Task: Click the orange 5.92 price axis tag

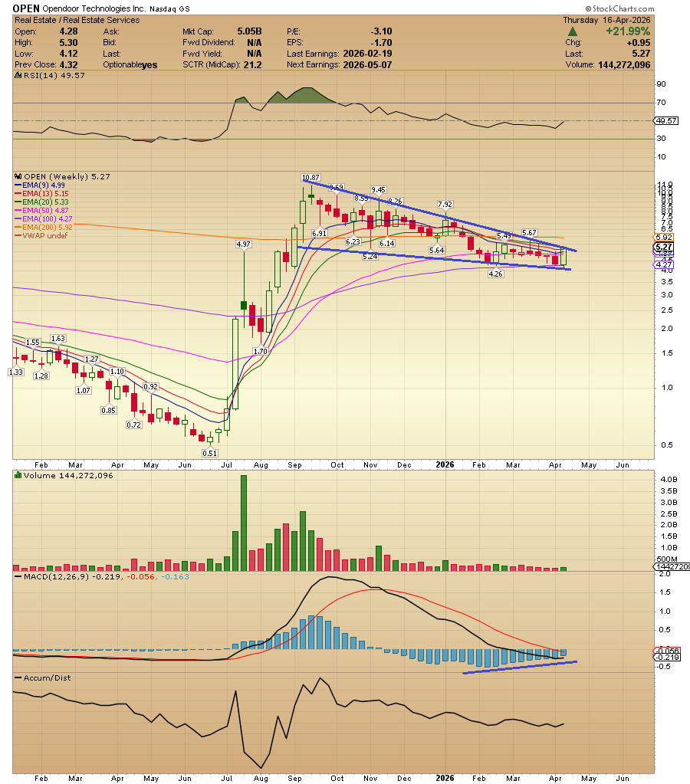Action: (664, 238)
